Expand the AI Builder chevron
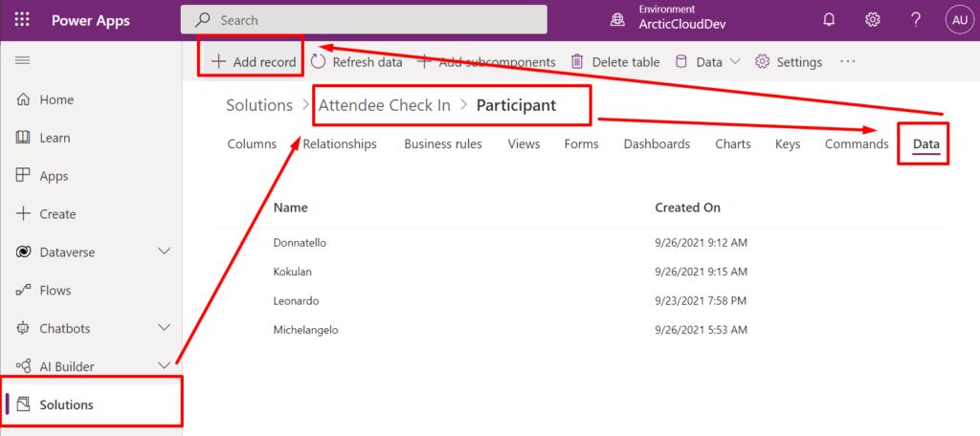 (165, 365)
